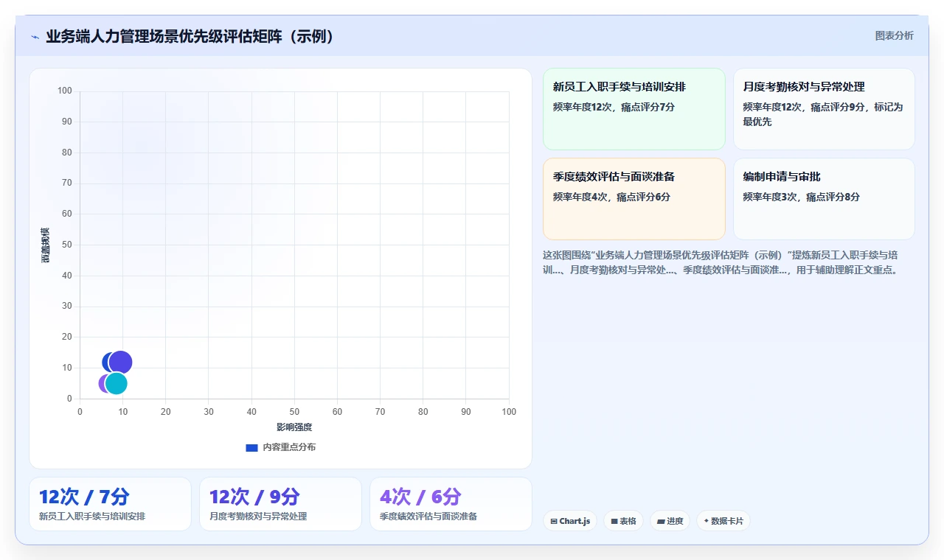The width and height of the screenshot is (944, 560).
Task: Click the 4次 / 6分 stat card
Action: click(x=451, y=504)
